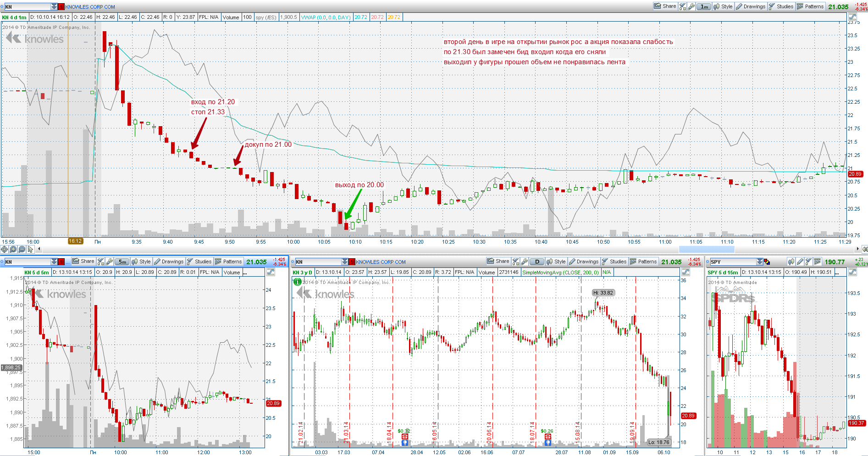Select the 1m timeframe button in top chart
The image size is (868, 456).
pyautogui.click(x=704, y=6)
